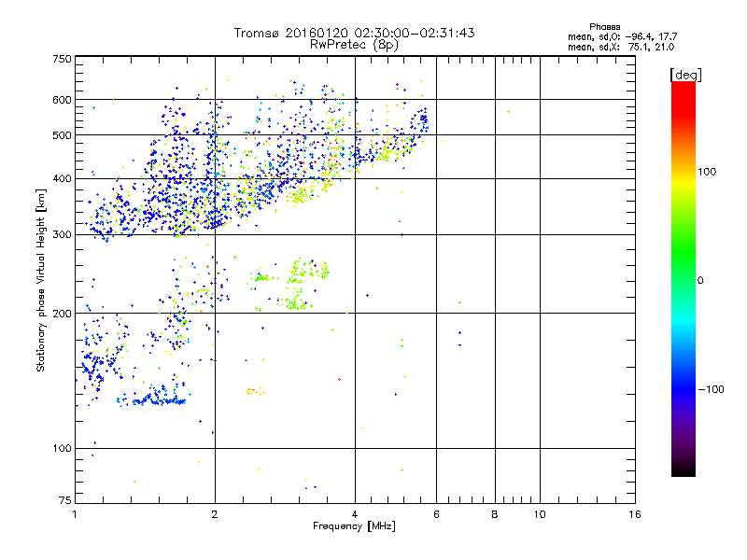This screenshot has height=560, width=747.
Task: Click the colorbar tick label '100'
Action: pos(707,172)
